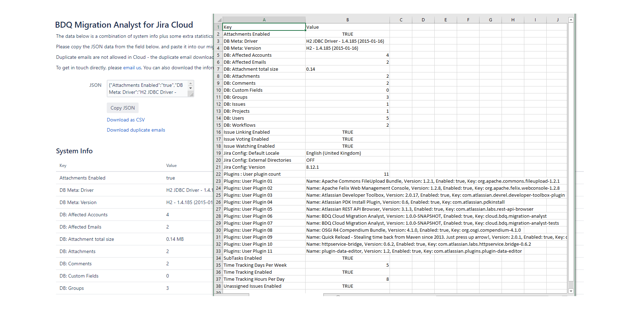Click the JSON textarea scroll down arrow
Screen dimensions: 644x315
pyautogui.click(x=191, y=88)
